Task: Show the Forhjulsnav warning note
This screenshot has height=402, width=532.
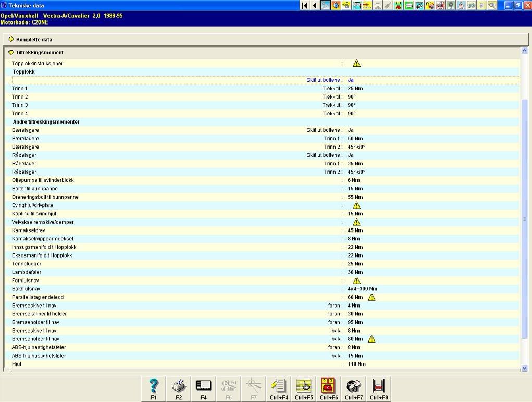Action: [x=356, y=281]
